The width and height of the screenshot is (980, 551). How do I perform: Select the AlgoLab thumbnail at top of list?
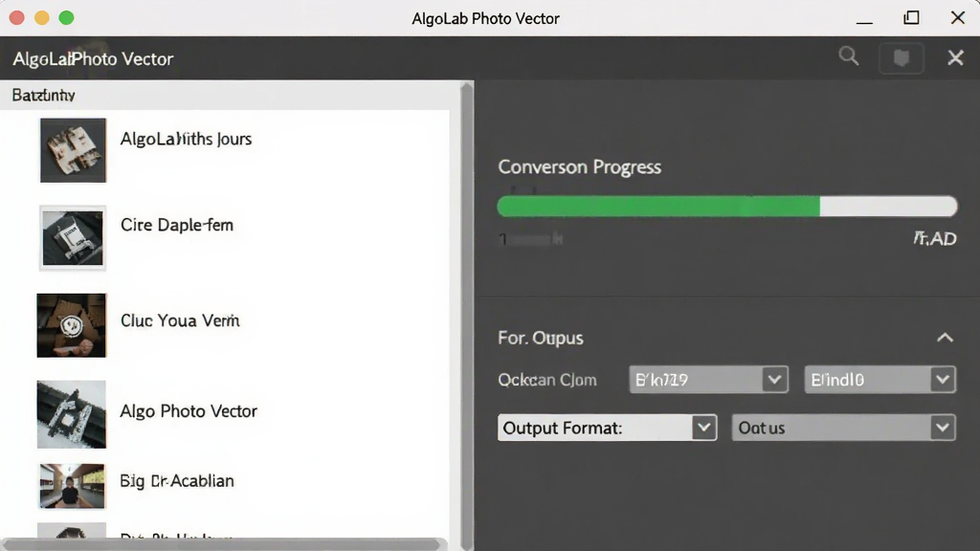[73, 150]
